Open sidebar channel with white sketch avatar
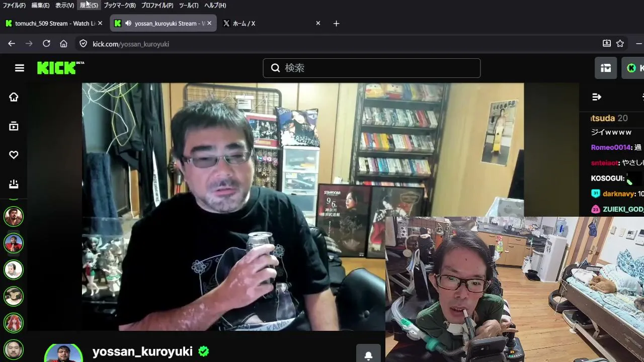 tap(14, 270)
